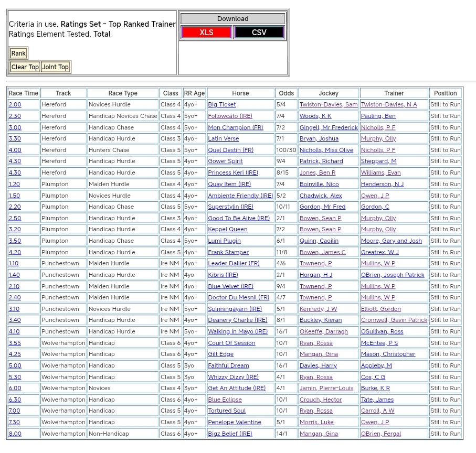Open the 2.00 Hereford race time link
The height and width of the screenshot is (453, 476).
tap(15, 105)
